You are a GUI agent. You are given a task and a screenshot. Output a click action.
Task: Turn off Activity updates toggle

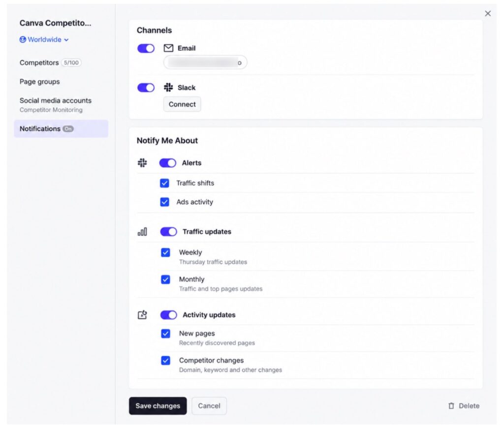pos(168,315)
